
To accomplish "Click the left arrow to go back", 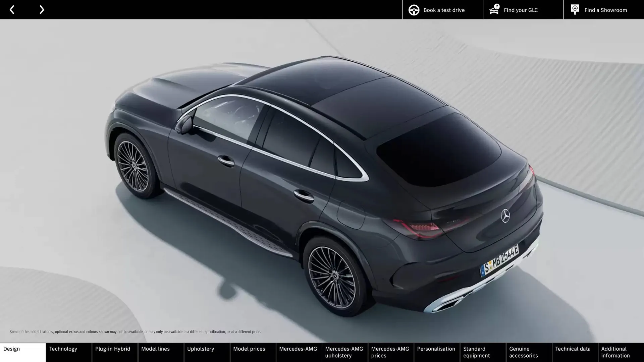I will (12, 9).
